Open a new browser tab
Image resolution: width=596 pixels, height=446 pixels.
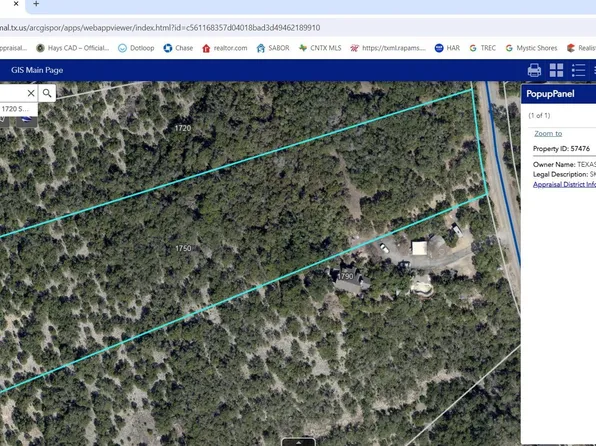point(36,4)
